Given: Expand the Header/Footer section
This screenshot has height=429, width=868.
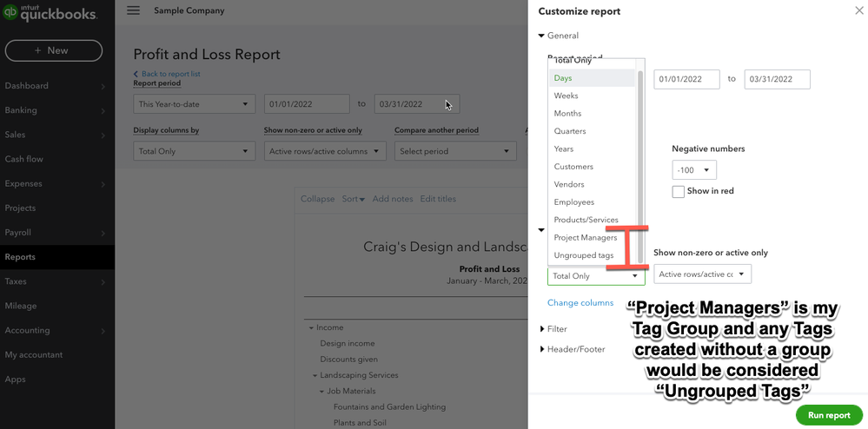Looking at the screenshot, I should 542,349.
